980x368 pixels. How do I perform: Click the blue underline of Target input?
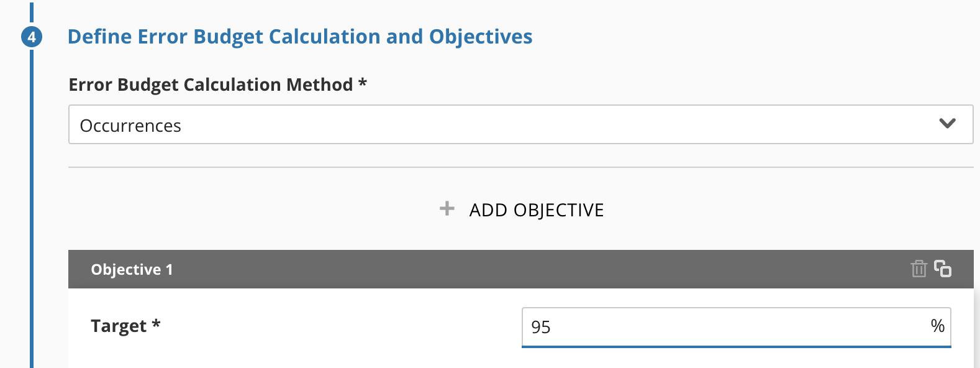click(x=736, y=347)
